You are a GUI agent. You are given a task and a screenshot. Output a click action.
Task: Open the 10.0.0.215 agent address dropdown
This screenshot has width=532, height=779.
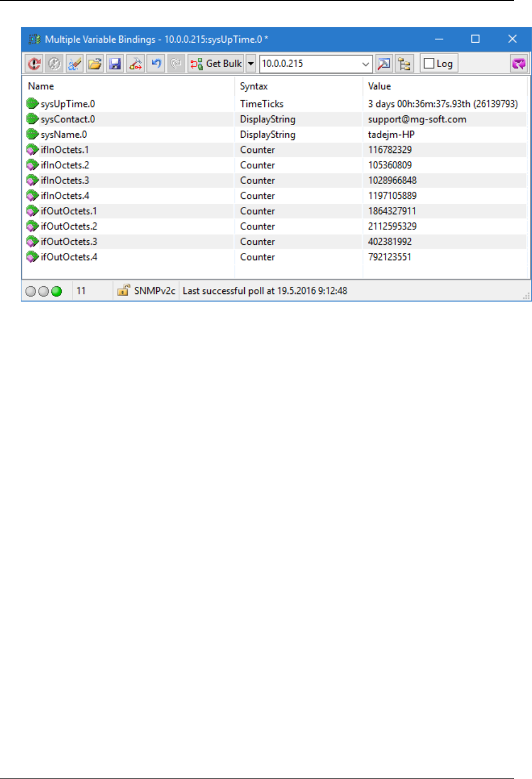pyautogui.click(x=365, y=64)
